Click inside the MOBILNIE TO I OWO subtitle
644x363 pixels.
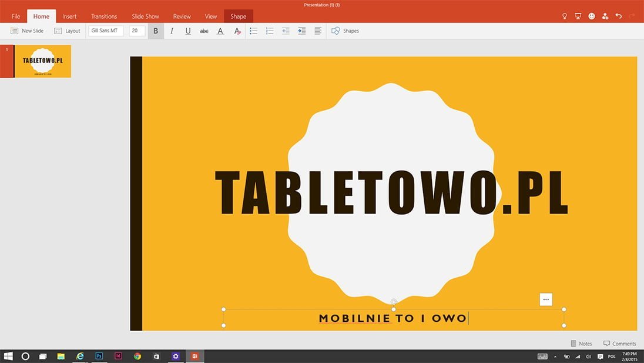tap(393, 318)
